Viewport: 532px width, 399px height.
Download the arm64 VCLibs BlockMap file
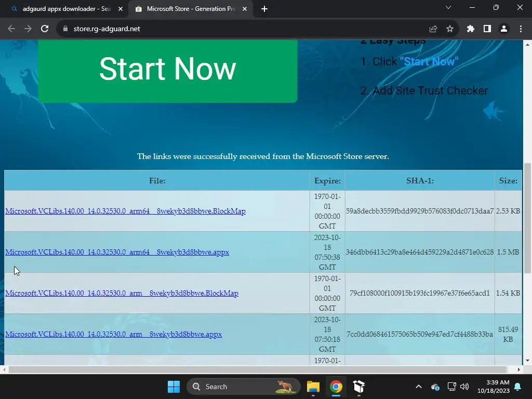click(x=126, y=211)
